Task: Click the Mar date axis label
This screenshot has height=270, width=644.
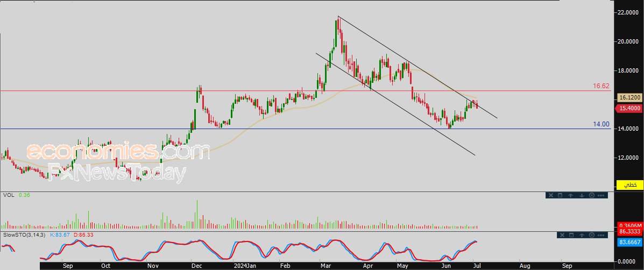Action: (x=325, y=266)
